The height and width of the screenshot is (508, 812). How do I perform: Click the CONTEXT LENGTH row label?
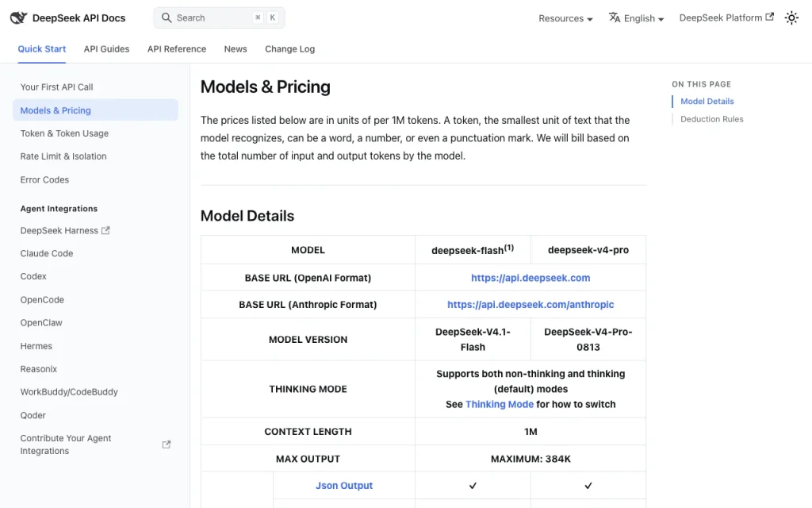coord(308,431)
